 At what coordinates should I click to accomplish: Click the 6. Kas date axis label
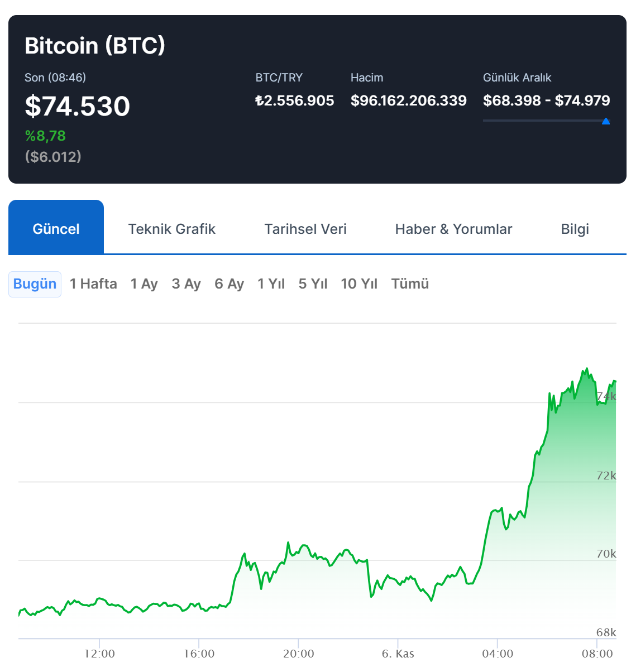[x=398, y=654]
